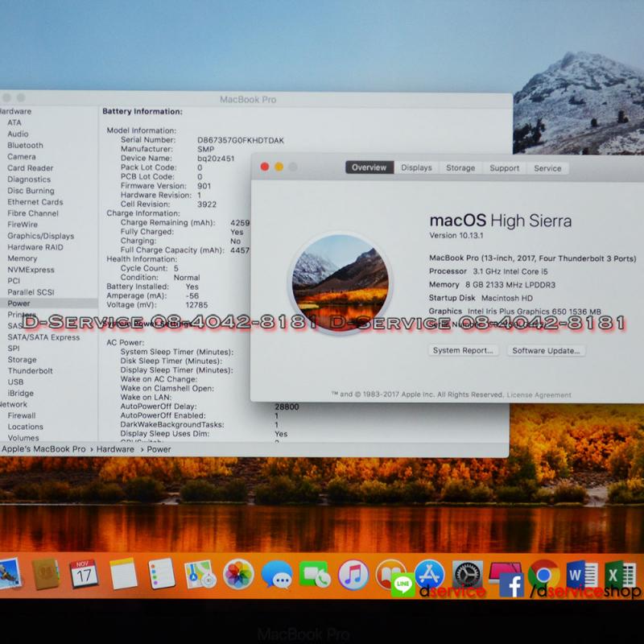Click Hardware in the bottom path bar

[115, 449]
